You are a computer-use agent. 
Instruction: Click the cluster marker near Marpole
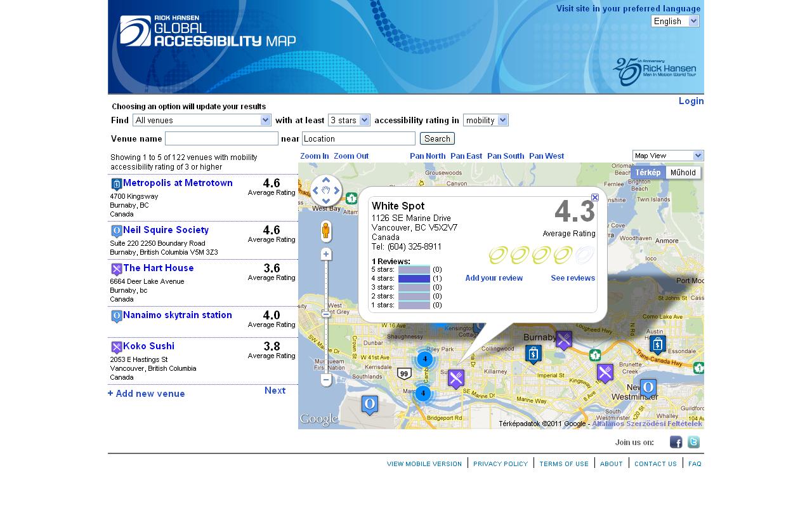pyautogui.click(x=423, y=394)
